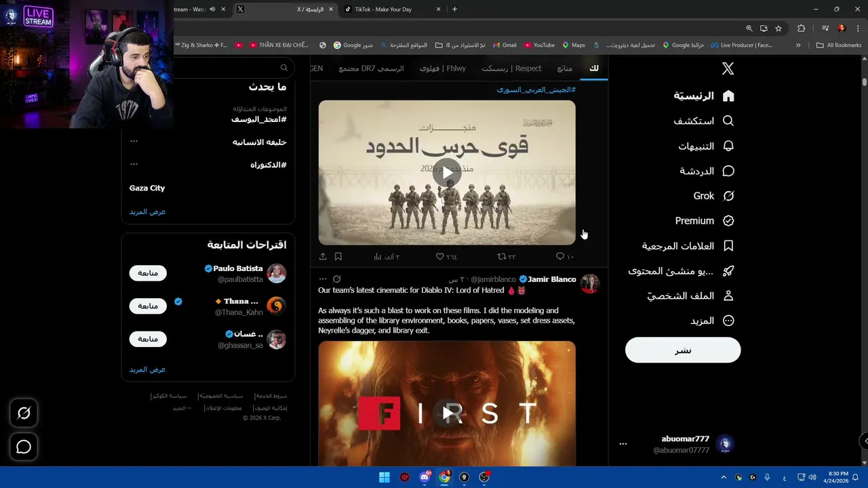Open the Windows Start menu
The image size is (868, 488).
click(384, 477)
